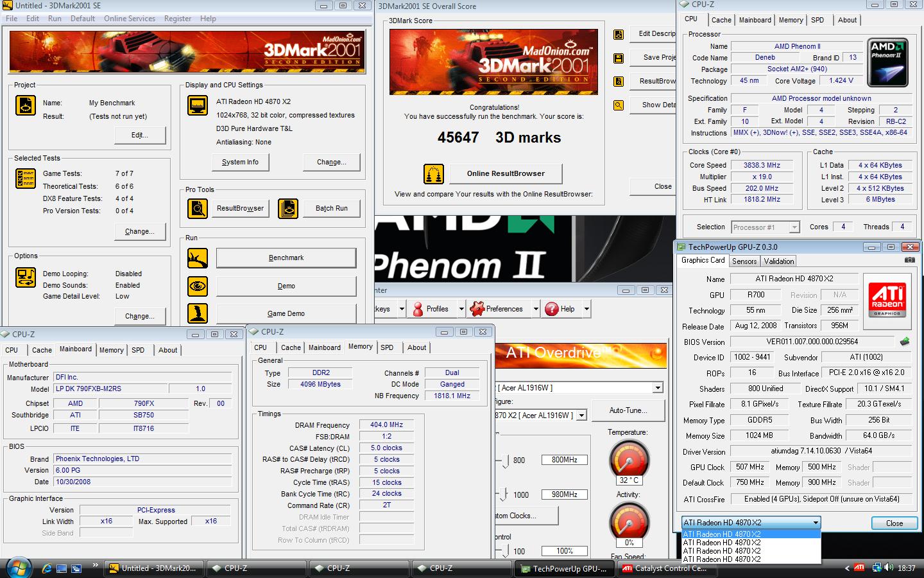Click the Benchmark button

(x=286, y=258)
